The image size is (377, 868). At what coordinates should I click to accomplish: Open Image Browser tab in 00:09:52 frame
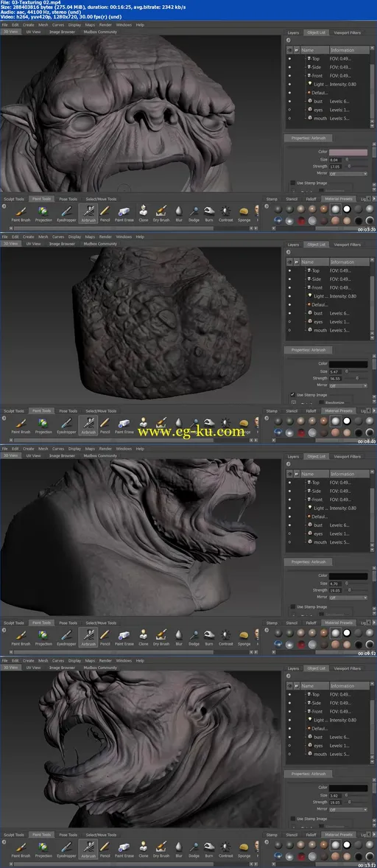pyautogui.click(x=62, y=456)
